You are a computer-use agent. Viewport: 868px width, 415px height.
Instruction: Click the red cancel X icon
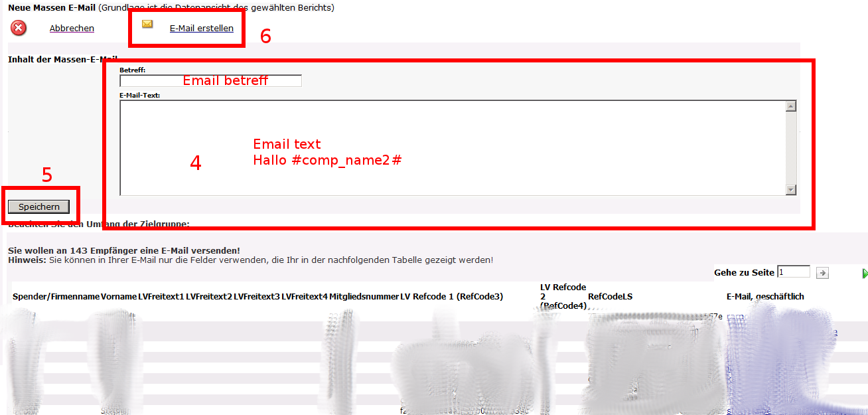(19, 28)
